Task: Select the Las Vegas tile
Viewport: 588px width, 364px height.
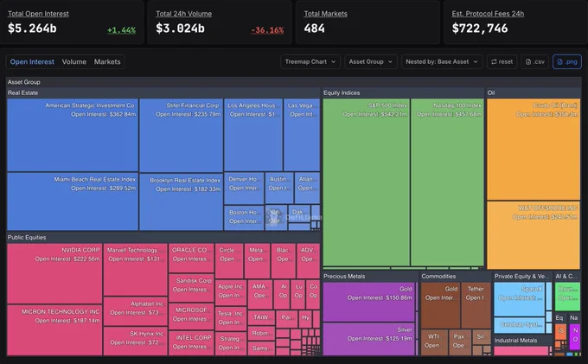Action: coord(302,135)
